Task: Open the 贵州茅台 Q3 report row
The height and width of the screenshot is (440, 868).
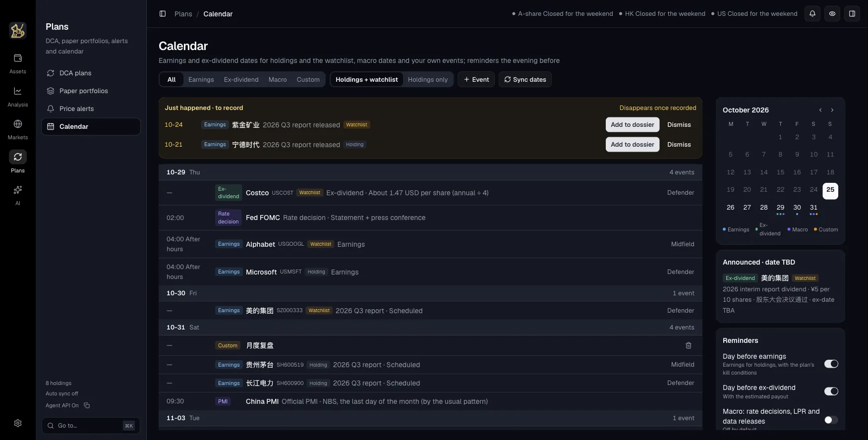Action: tap(430, 365)
